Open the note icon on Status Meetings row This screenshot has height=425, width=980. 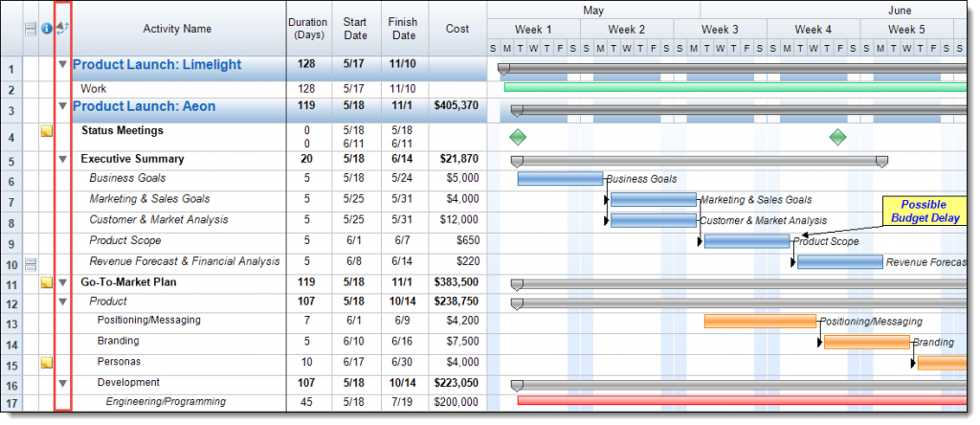point(46,131)
